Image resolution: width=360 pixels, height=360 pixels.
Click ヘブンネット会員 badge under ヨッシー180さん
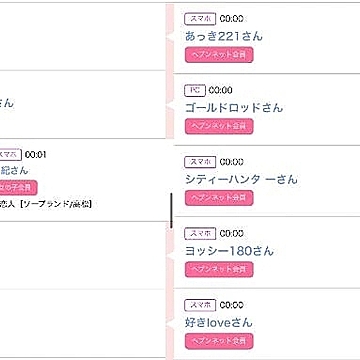(x=219, y=270)
